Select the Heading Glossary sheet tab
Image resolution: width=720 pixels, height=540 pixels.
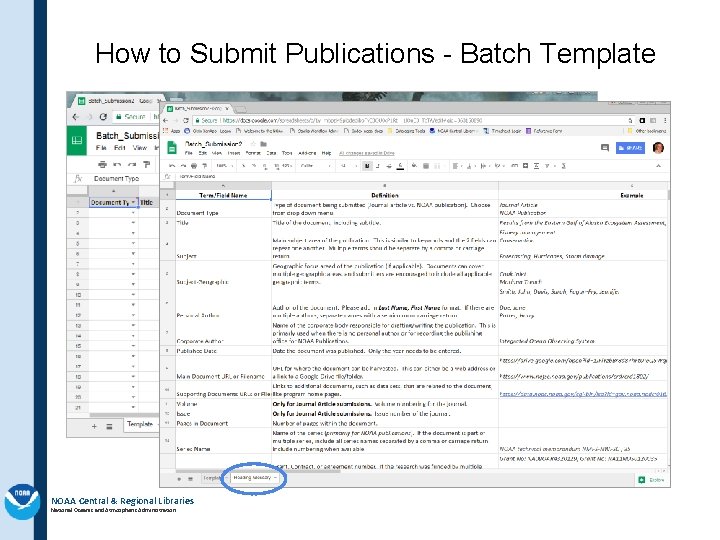[x=254, y=478]
